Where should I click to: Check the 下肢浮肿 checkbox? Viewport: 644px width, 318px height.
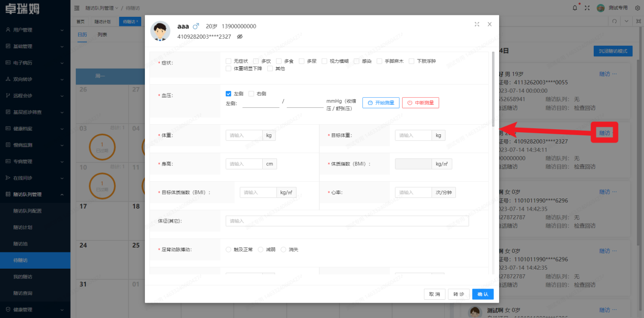tap(412, 61)
